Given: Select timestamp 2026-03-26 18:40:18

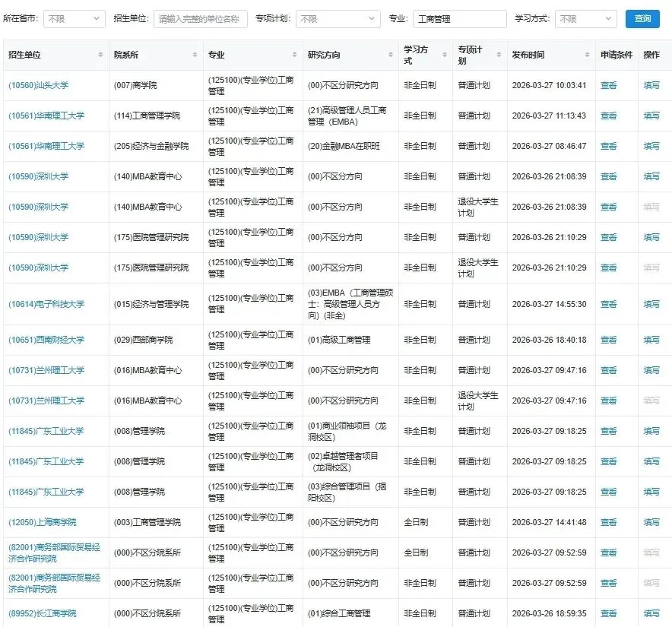Looking at the screenshot, I should [549, 340].
